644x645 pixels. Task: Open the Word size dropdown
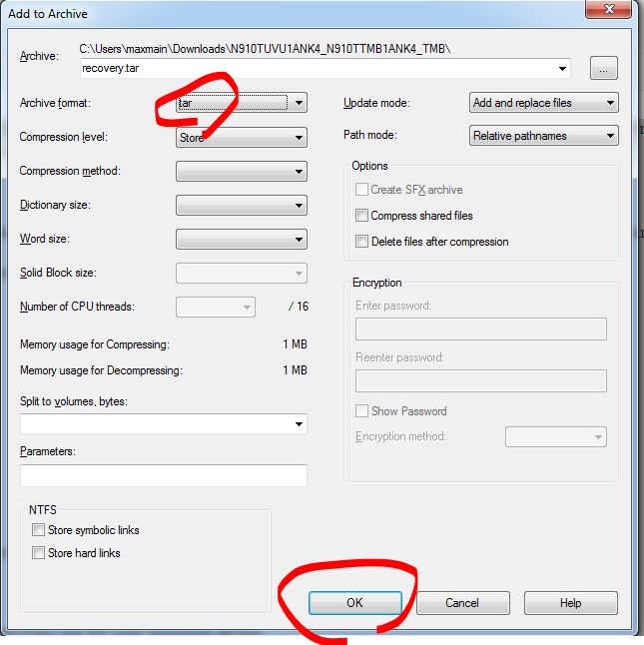(x=242, y=240)
